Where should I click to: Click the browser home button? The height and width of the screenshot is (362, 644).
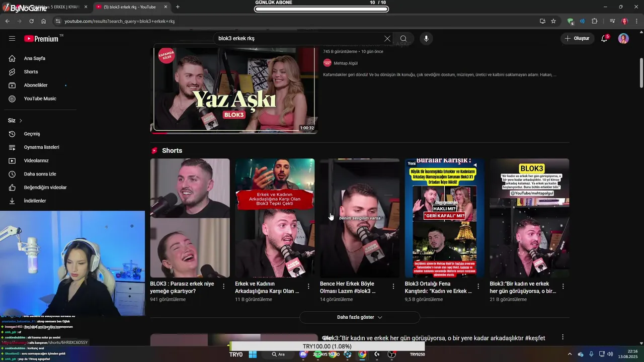(44, 21)
